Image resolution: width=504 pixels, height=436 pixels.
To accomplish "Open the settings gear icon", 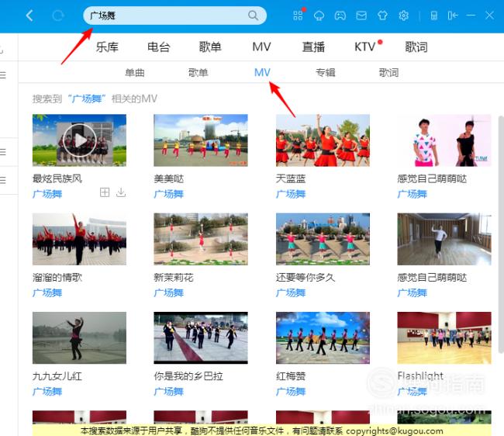I will pos(403,16).
